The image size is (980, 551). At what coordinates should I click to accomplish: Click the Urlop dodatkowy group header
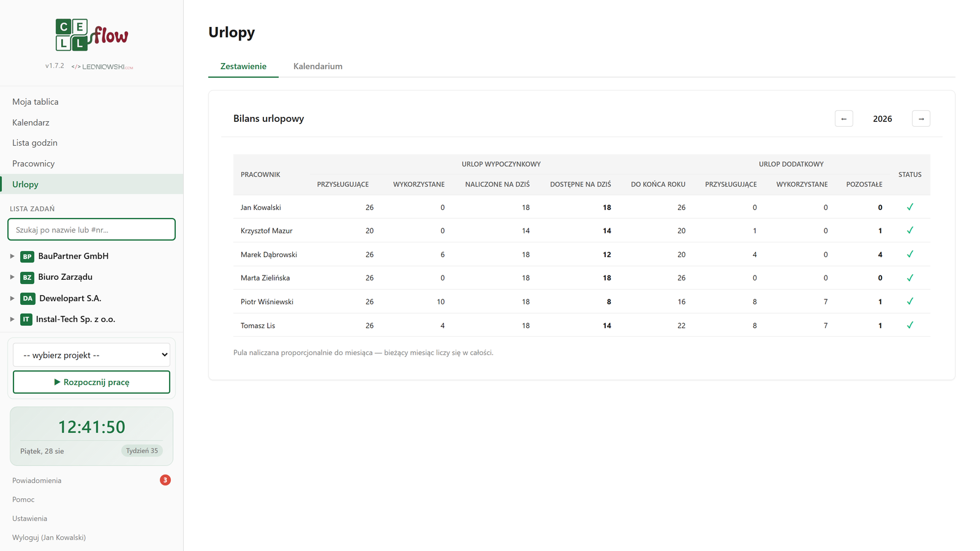tap(791, 164)
